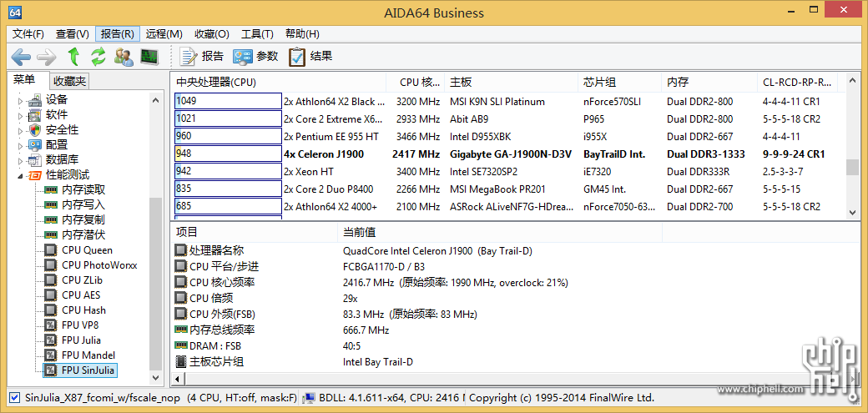Open the 帮助(H) menu
This screenshot has height=413, width=868.
point(302,33)
